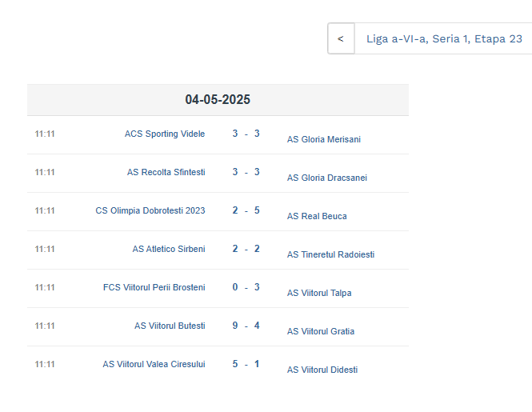
Task: View the 2 - 5 match score details
Action: tap(246, 210)
